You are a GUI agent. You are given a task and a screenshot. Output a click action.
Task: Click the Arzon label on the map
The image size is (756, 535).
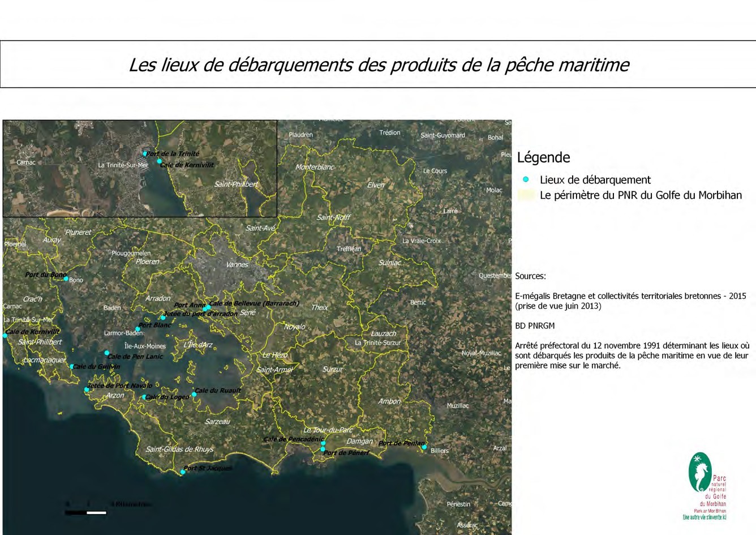point(115,395)
